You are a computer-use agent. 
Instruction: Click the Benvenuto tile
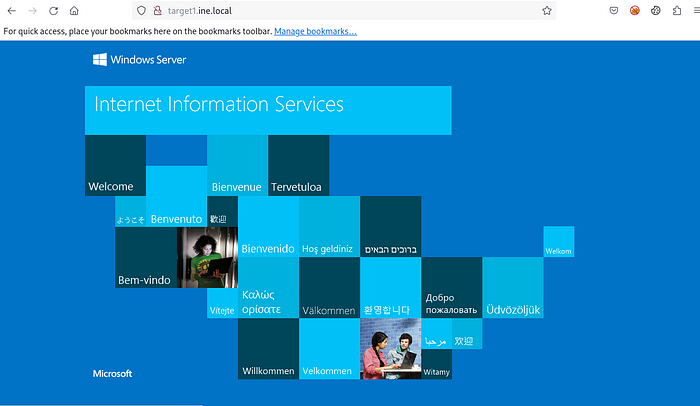(x=176, y=197)
